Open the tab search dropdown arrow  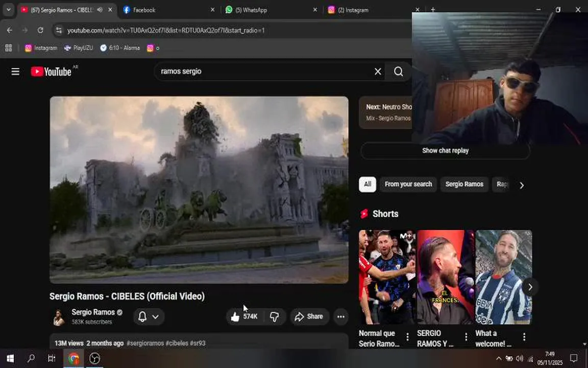pos(8,10)
